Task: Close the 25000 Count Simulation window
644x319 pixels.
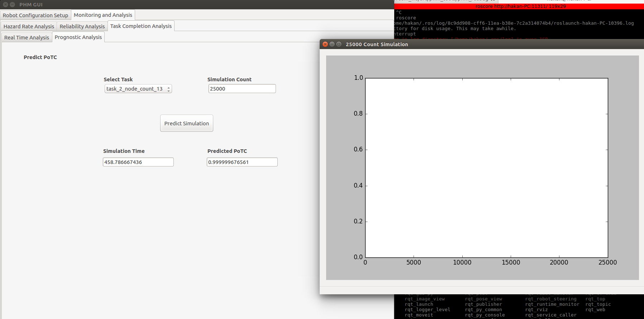Action: pyautogui.click(x=325, y=44)
